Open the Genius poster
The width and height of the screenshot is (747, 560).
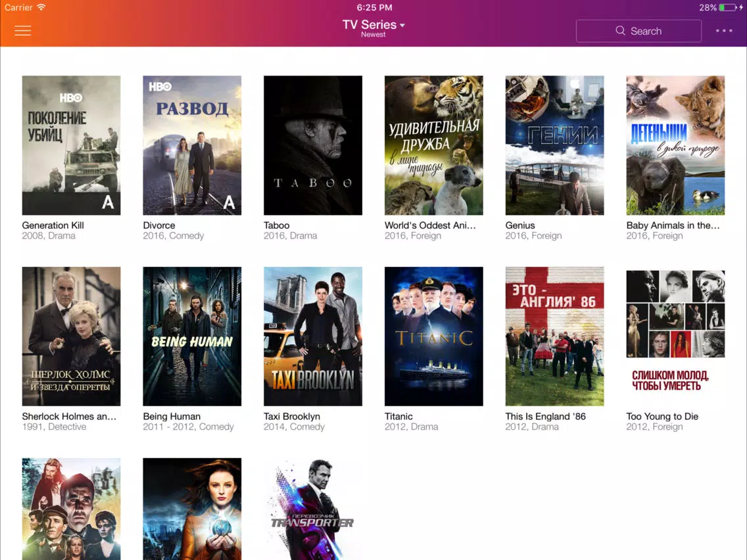click(554, 145)
